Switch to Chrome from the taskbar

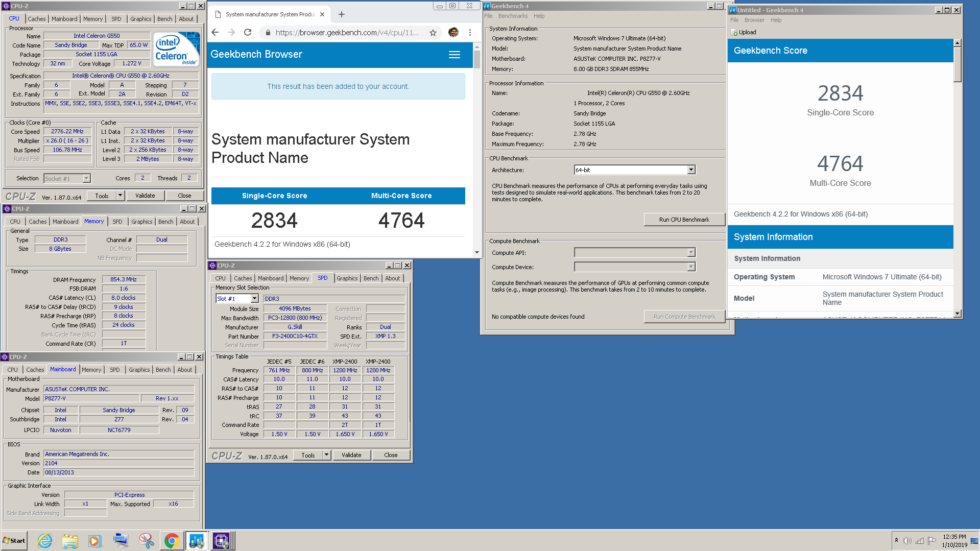pyautogui.click(x=172, y=540)
